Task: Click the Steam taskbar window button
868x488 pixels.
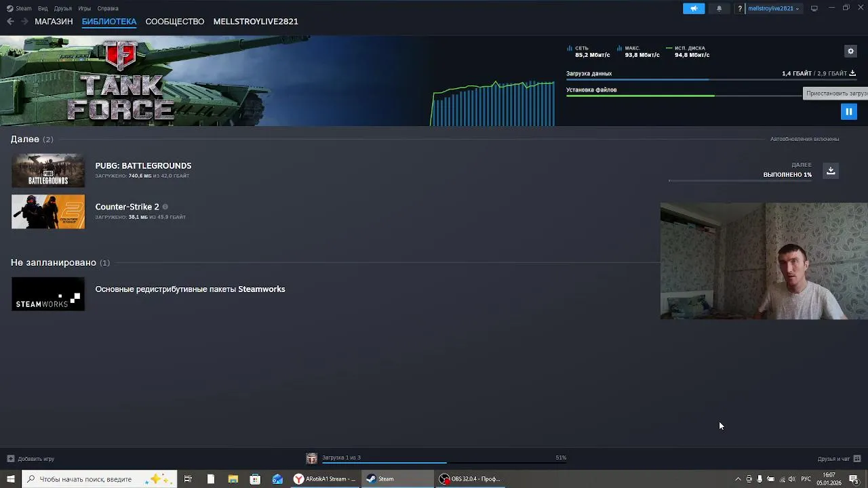Action: tap(397, 479)
